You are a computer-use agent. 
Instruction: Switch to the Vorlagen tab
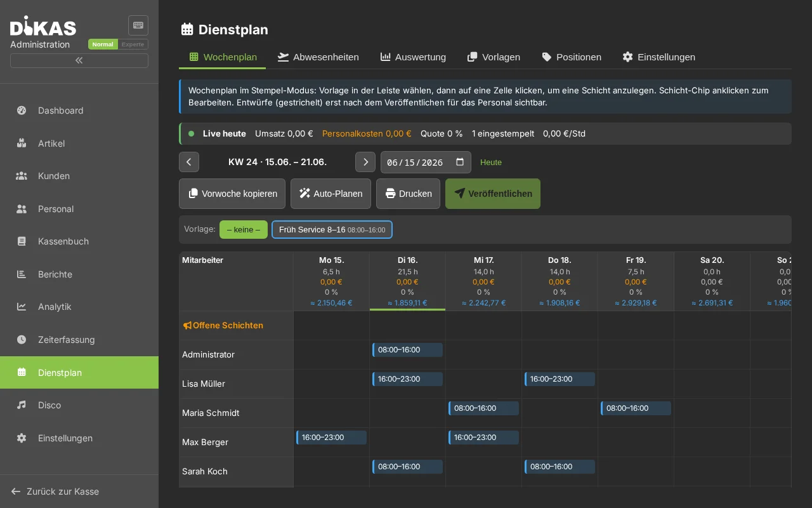click(x=494, y=57)
